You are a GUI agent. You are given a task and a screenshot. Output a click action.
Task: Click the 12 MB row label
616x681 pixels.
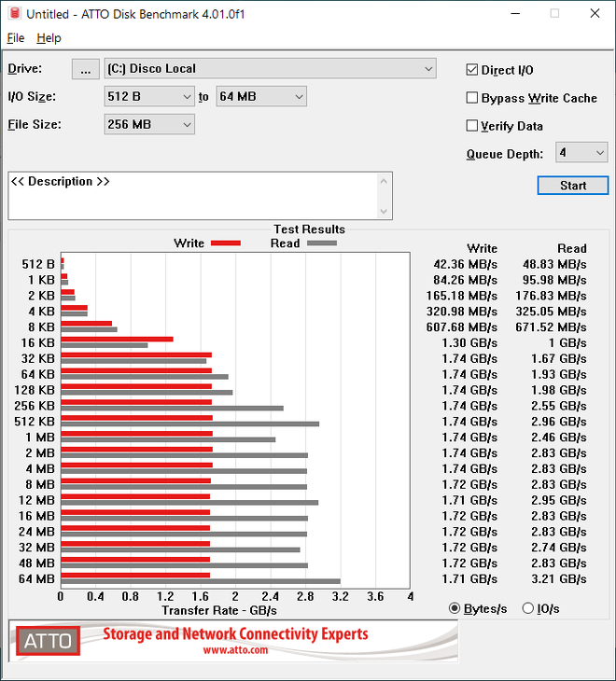(x=37, y=500)
